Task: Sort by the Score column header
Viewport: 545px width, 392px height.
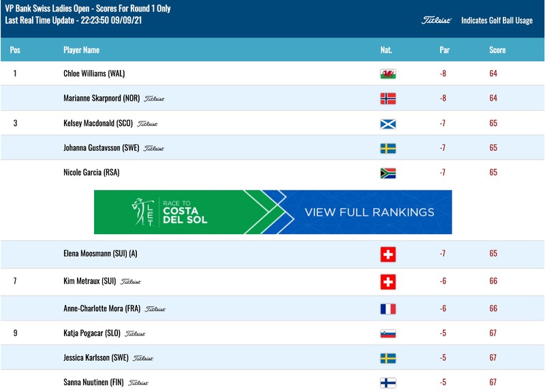Action: 497,50
